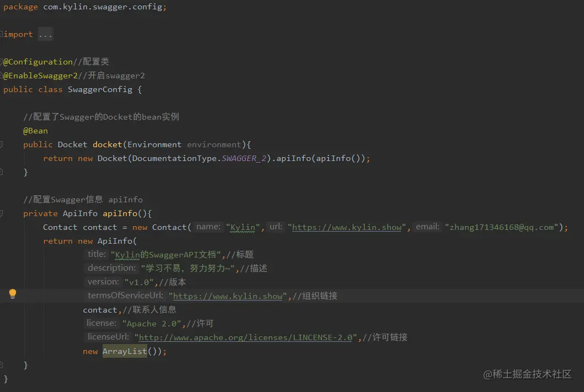Collapse docket method using its gutter fold marker

coord(2,144)
